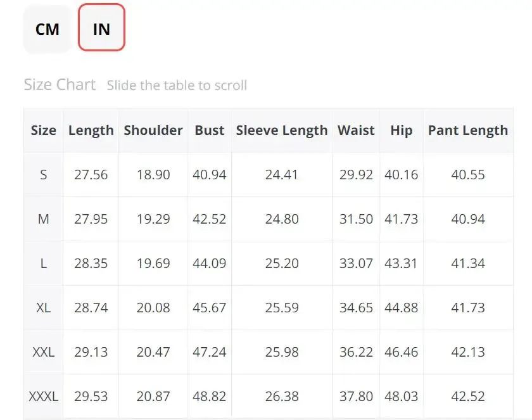This screenshot has width=532, height=420.
Task: Click the Sleeve Length column header
Action: [x=282, y=130]
